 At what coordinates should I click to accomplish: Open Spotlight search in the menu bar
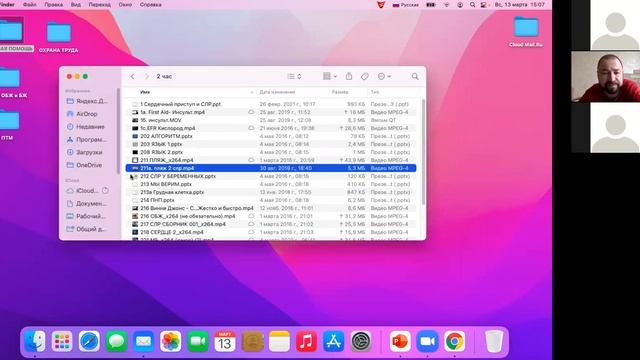coord(472,5)
